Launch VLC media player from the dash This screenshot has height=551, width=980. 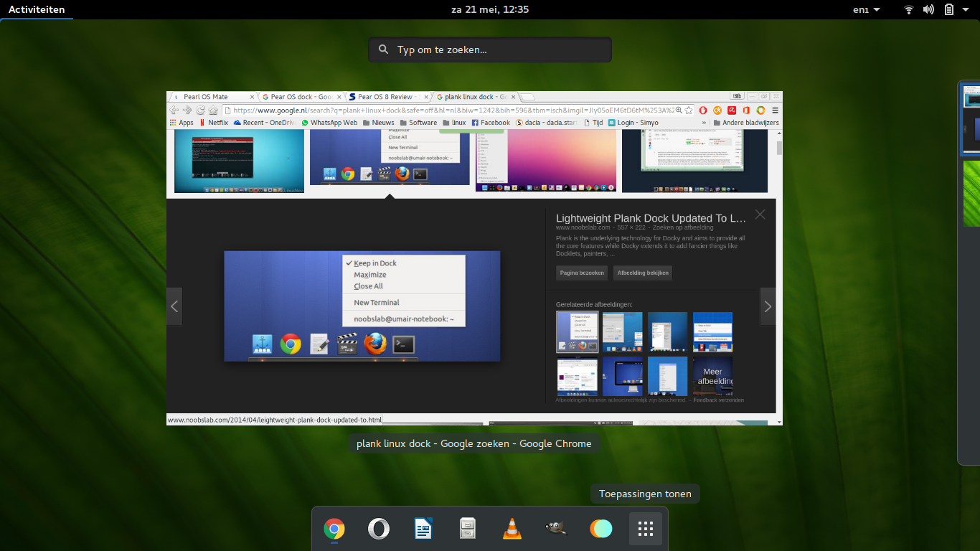pos(512,529)
